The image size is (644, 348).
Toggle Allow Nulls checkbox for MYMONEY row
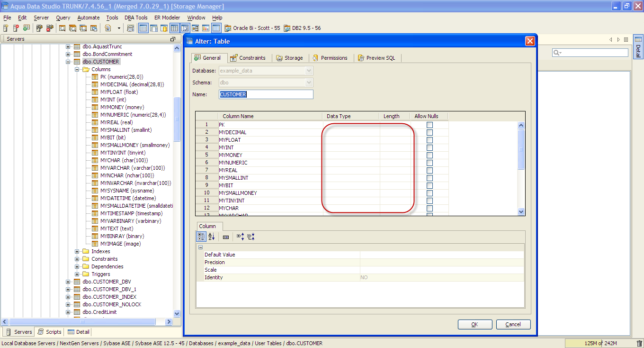[429, 155]
